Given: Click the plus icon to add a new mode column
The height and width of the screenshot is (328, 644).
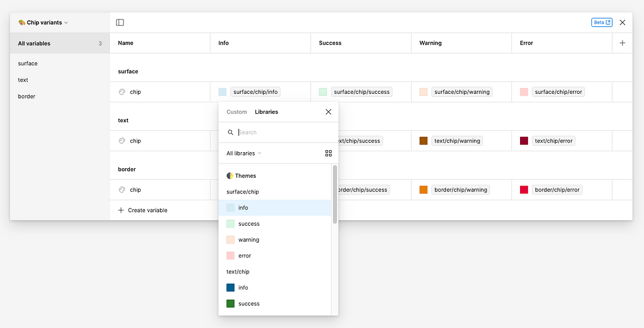Looking at the screenshot, I should pyautogui.click(x=622, y=43).
